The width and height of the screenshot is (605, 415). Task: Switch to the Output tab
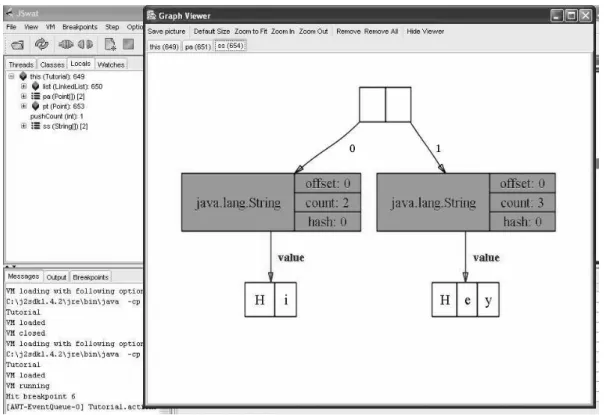(56, 277)
